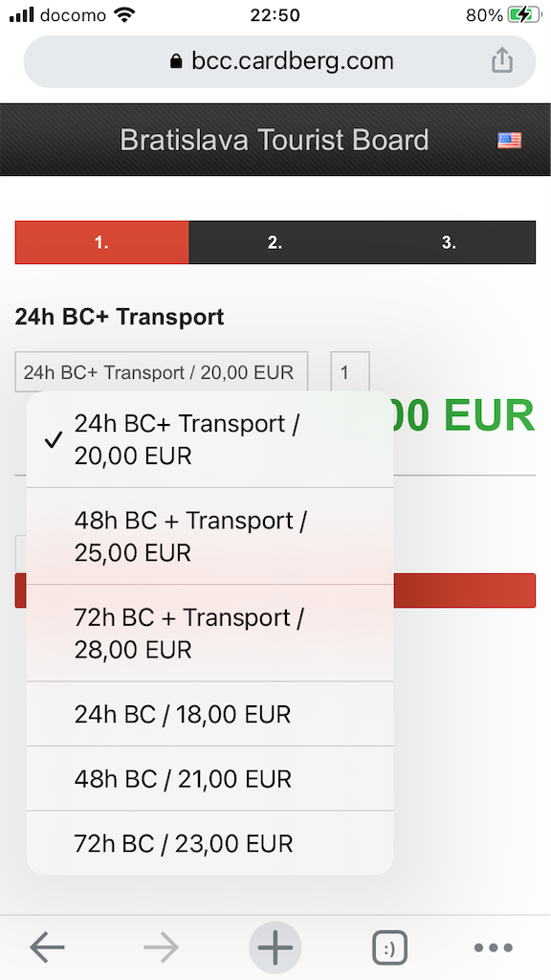This screenshot has width=551, height=980.
Task: Choose 72h BC + Transport 28,00 EUR
Action: [x=209, y=634]
